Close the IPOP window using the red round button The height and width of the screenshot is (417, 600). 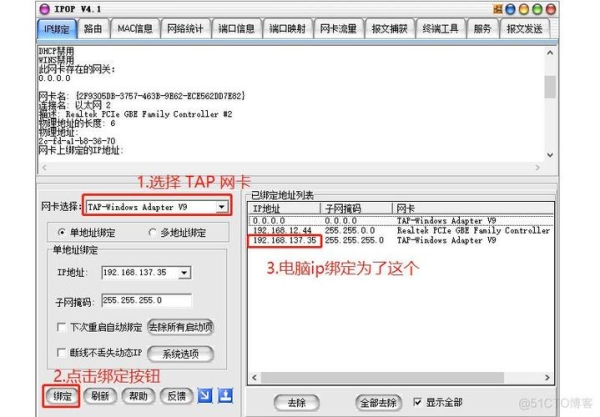coord(550,9)
